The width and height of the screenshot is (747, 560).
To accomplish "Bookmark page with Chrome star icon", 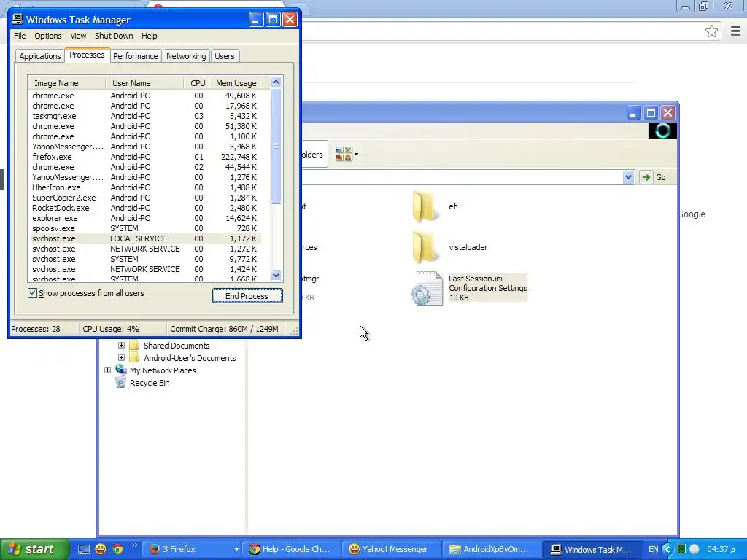I will (711, 31).
